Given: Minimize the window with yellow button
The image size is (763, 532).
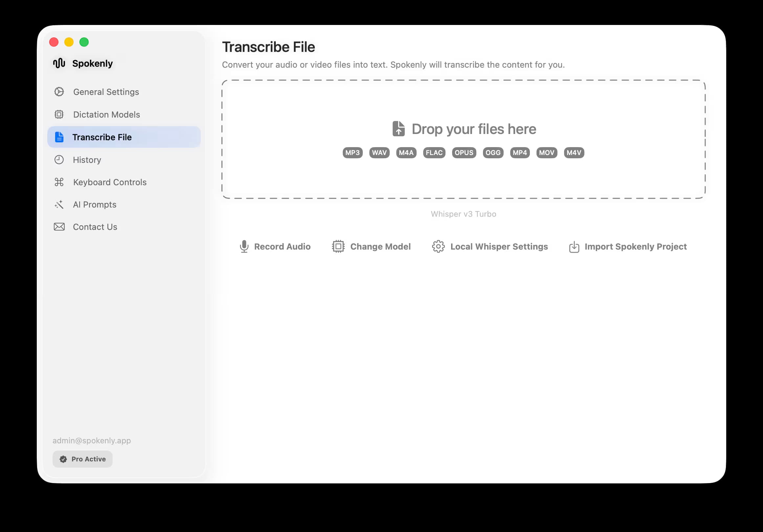Looking at the screenshot, I should 69,42.
